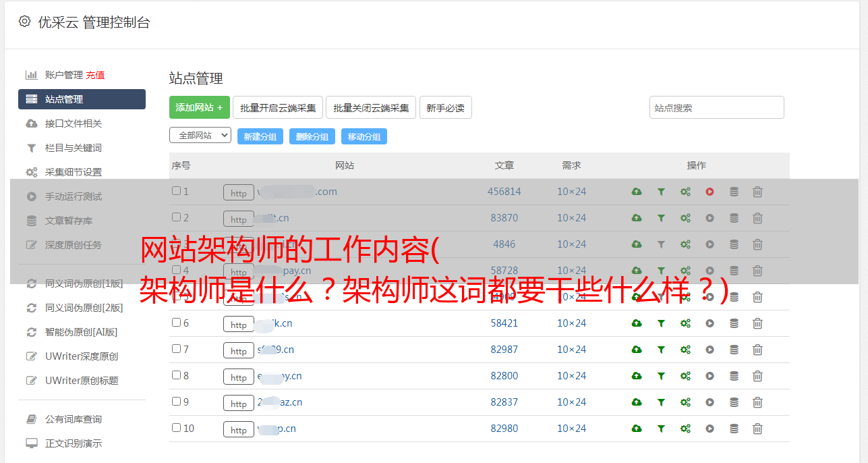This screenshot has height=463, width=868.
Task: Check the box for site number 7
Action: coord(176,349)
